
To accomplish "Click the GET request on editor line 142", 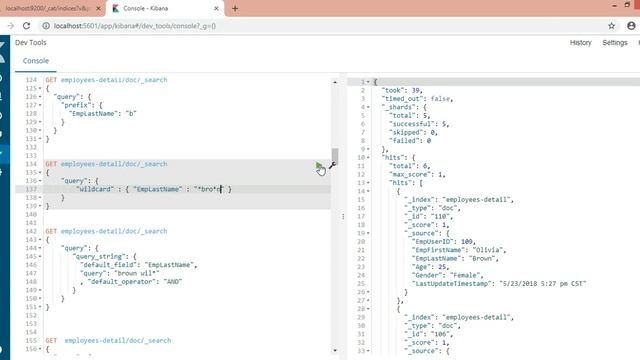I will coord(106,231).
